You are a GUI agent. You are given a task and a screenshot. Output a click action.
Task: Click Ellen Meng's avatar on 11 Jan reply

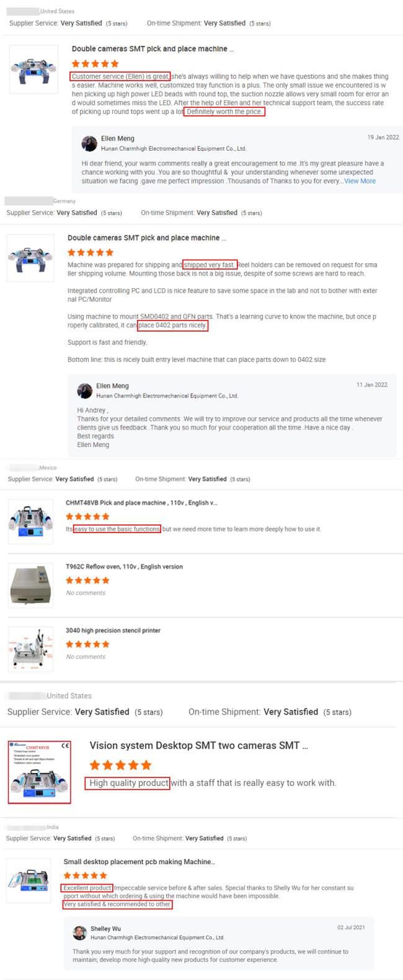(84, 390)
